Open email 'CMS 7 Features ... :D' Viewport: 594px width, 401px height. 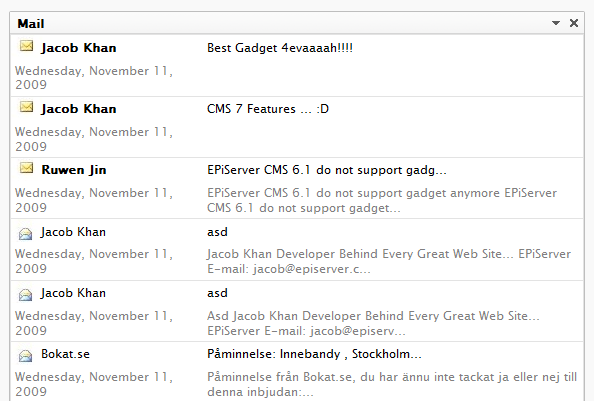(268, 109)
